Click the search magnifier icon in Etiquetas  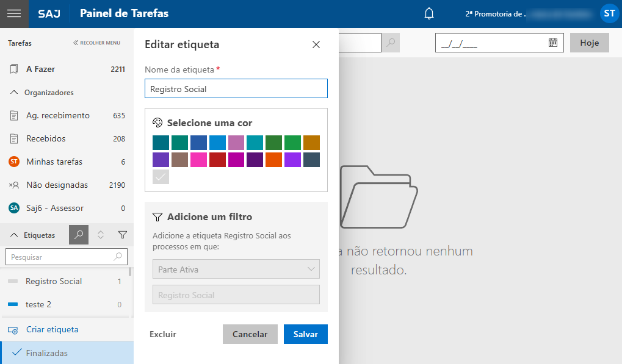point(79,235)
